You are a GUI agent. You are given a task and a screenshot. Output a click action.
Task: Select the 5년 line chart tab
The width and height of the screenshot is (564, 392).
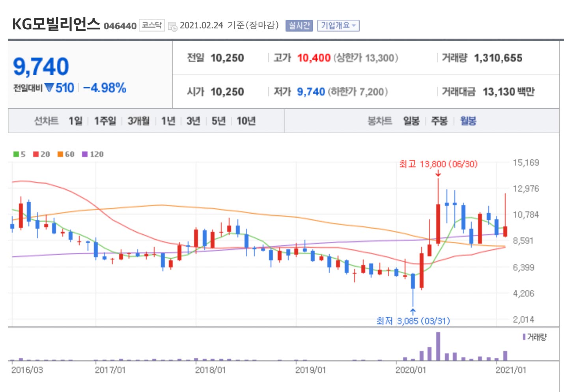(x=219, y=121)
